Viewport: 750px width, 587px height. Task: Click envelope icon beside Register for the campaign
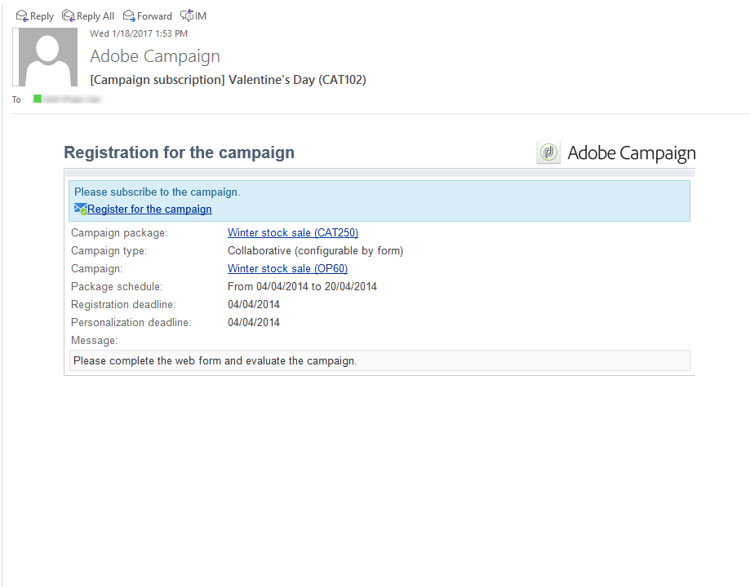click(x=80, y=209)
